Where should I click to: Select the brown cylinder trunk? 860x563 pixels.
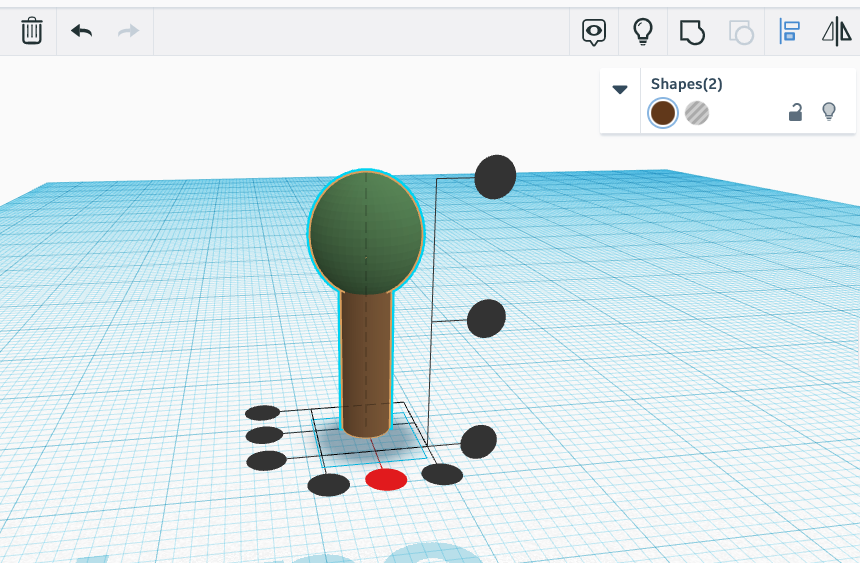[366, 365]
